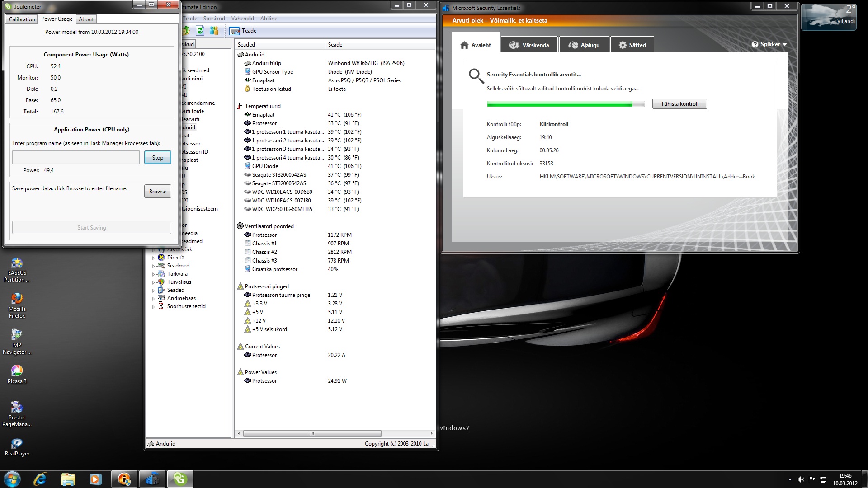Open the EASEUS Partition desktop icon
Image resolution: width=868 pixels, height=488 pixels.
tap(17, 270)
